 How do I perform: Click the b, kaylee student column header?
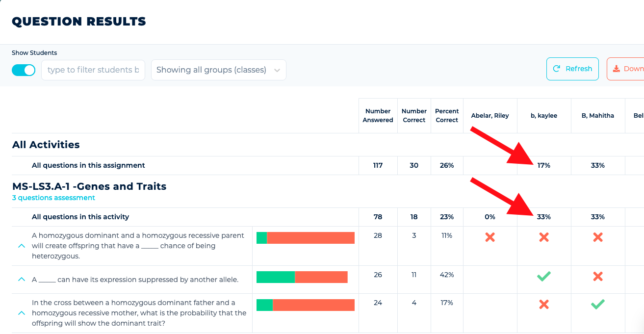(x=543, y=116)
